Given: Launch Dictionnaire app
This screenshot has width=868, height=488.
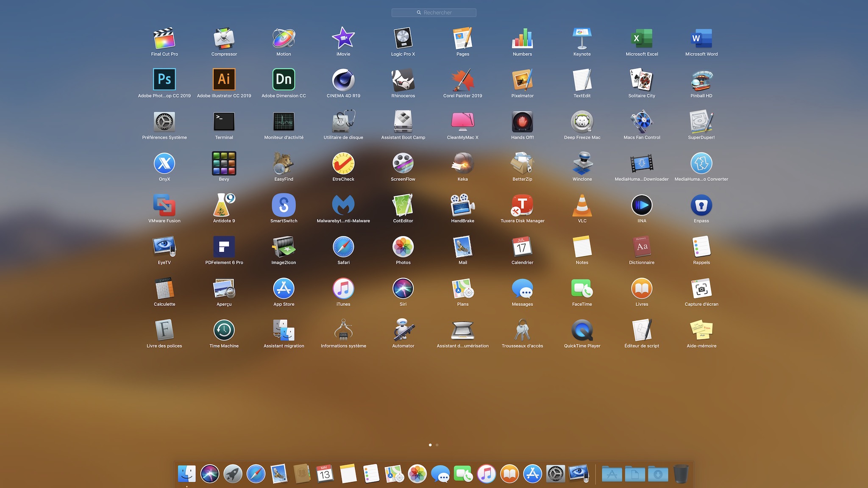Looking at the screenshot, I should point(642,247).
